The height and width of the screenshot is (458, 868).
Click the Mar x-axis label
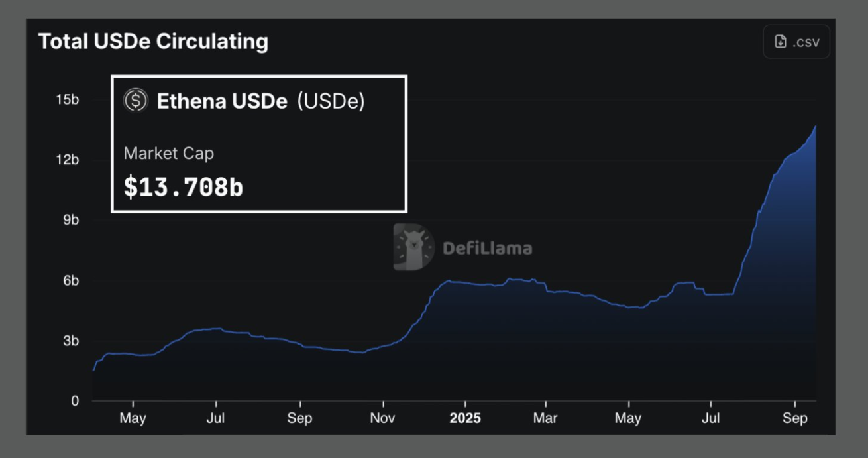coord(546,418)
